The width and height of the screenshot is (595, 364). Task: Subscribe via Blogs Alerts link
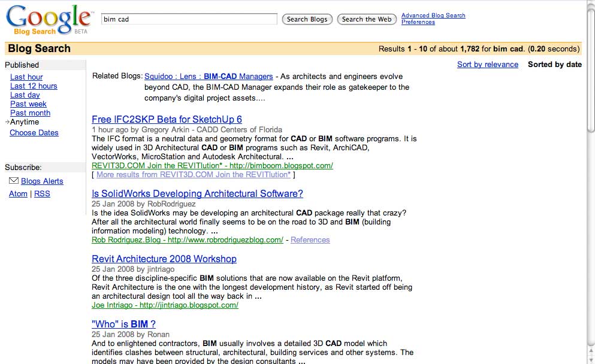[42, 181]
